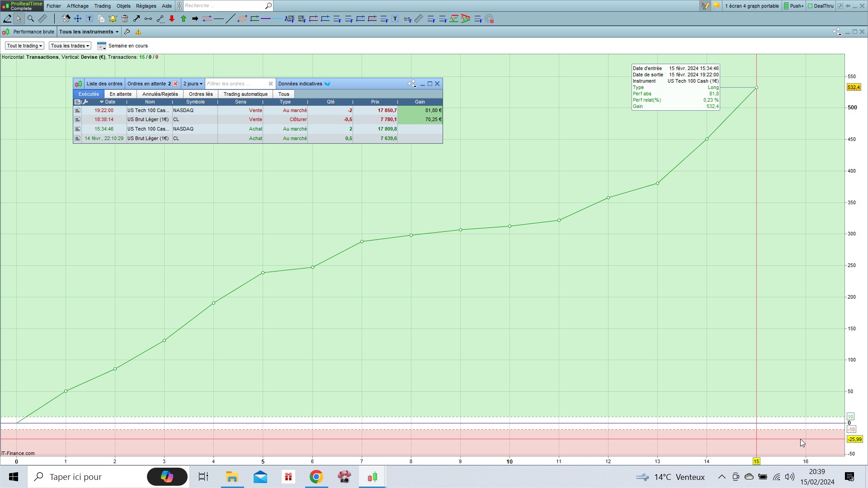Click the trash can delete objects icon

(125, 19)
